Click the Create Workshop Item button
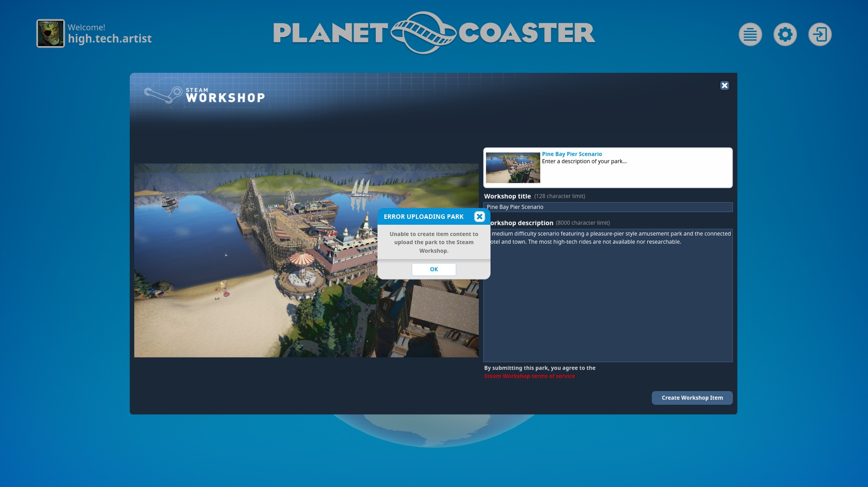Image resolution: width=868 pixels, height=487 pixels. tap(692, 398)
